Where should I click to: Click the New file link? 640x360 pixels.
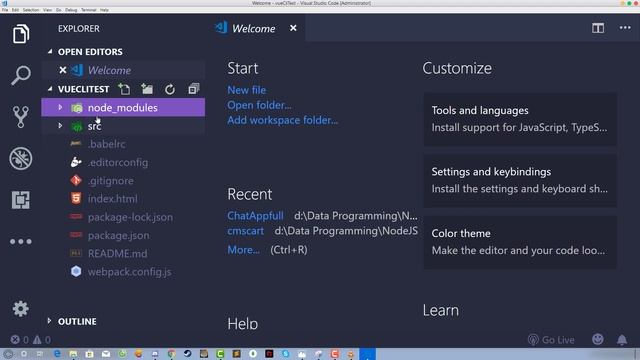(247, 90)
